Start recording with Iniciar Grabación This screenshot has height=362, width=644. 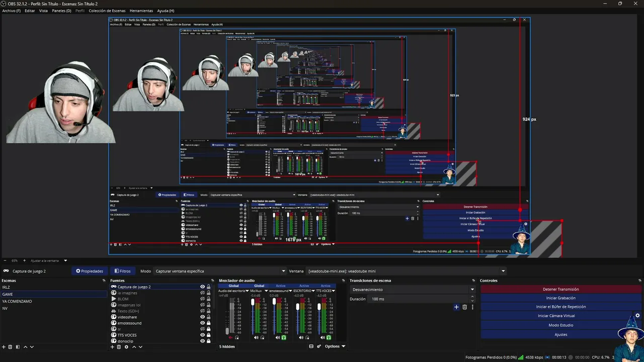point(560,298)
